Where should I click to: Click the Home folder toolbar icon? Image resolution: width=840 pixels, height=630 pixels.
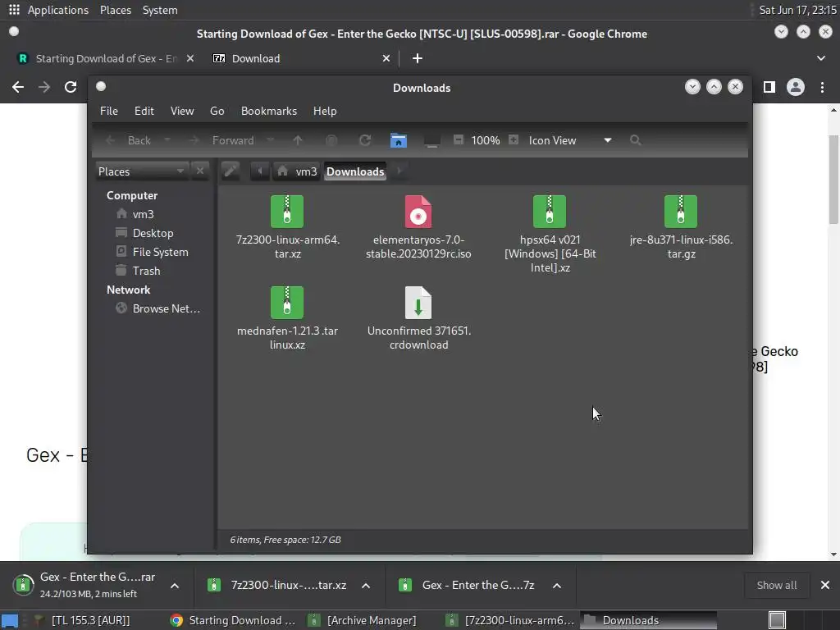[x=398, y=140]
